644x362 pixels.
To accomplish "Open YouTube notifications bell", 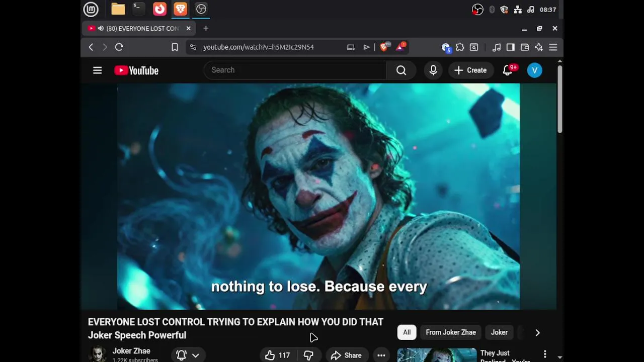I will pos(508,70).
